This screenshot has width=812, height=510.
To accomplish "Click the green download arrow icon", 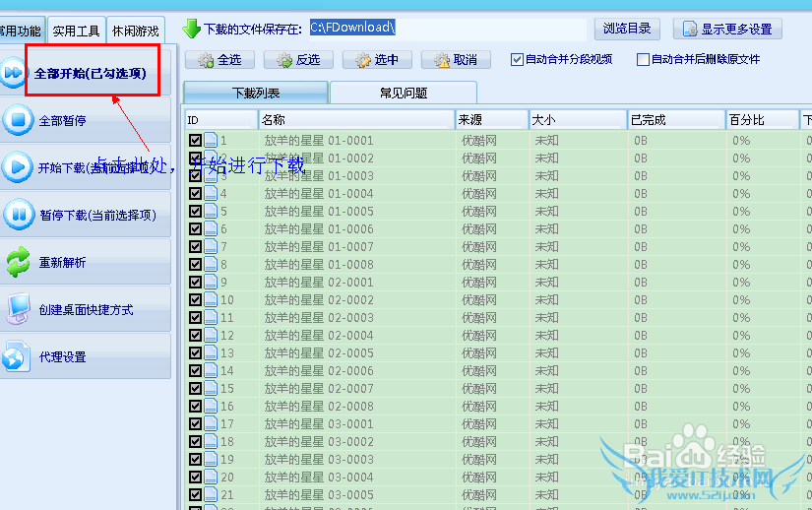I will [192, 29].
